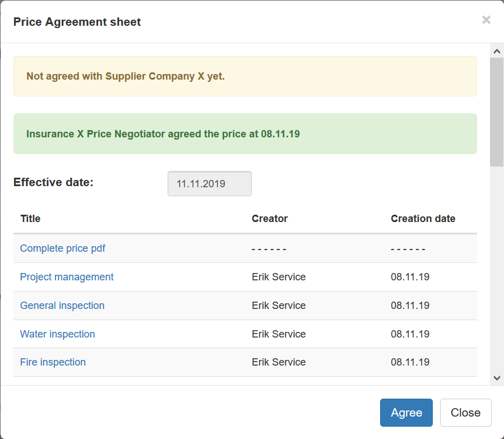The image size is (504, 439).
Task: Click the Creation date column header
Action: (x=423, y=219)
